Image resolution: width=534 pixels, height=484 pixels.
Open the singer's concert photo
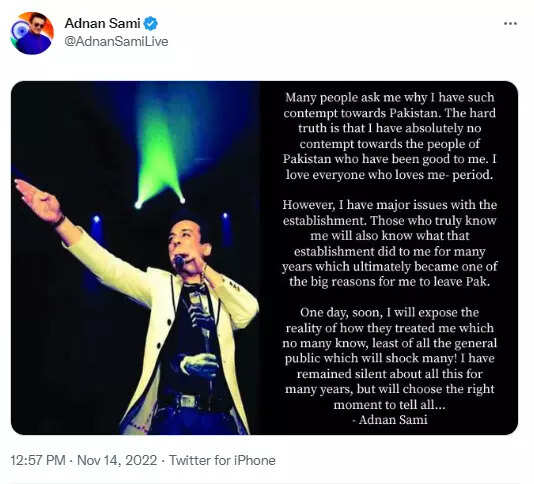136,258
